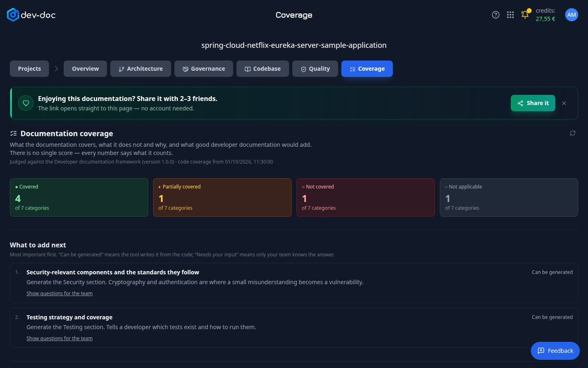This screenshot has width=588, height=368.
Task: Show questions for the team under Testing
Action: pyautogui.click(x=60, y=339)
